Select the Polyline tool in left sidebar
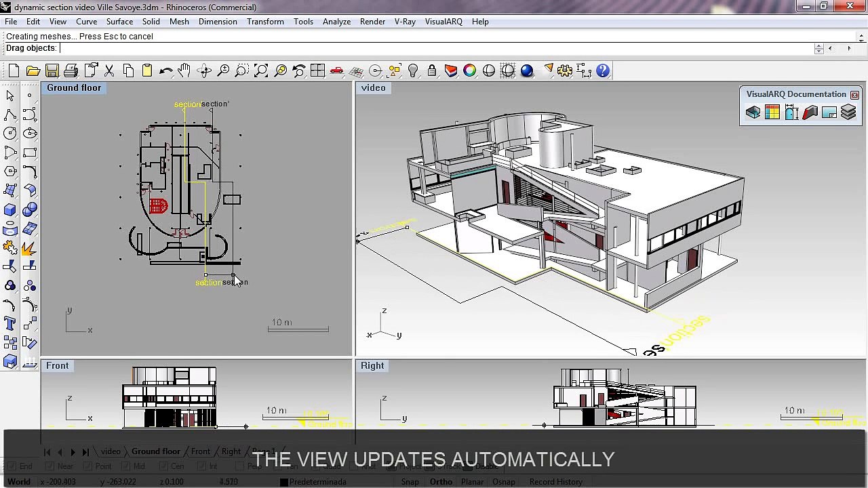 [10, 115]
